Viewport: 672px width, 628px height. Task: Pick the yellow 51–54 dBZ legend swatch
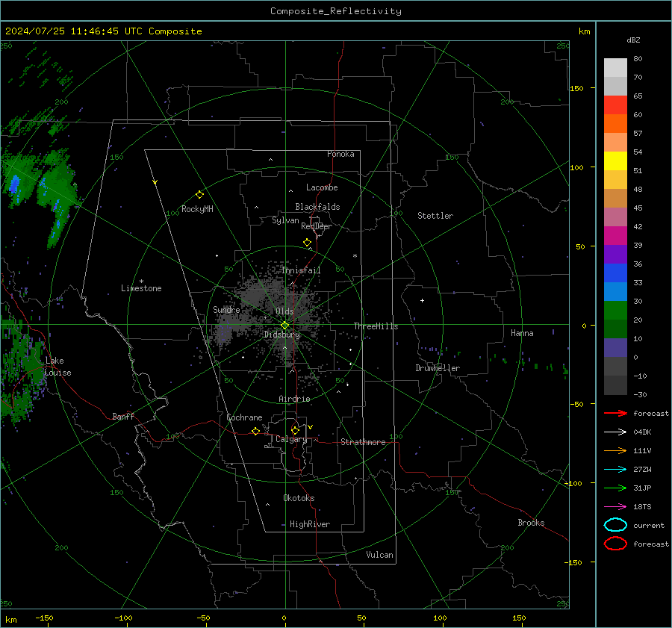(615, 161)
